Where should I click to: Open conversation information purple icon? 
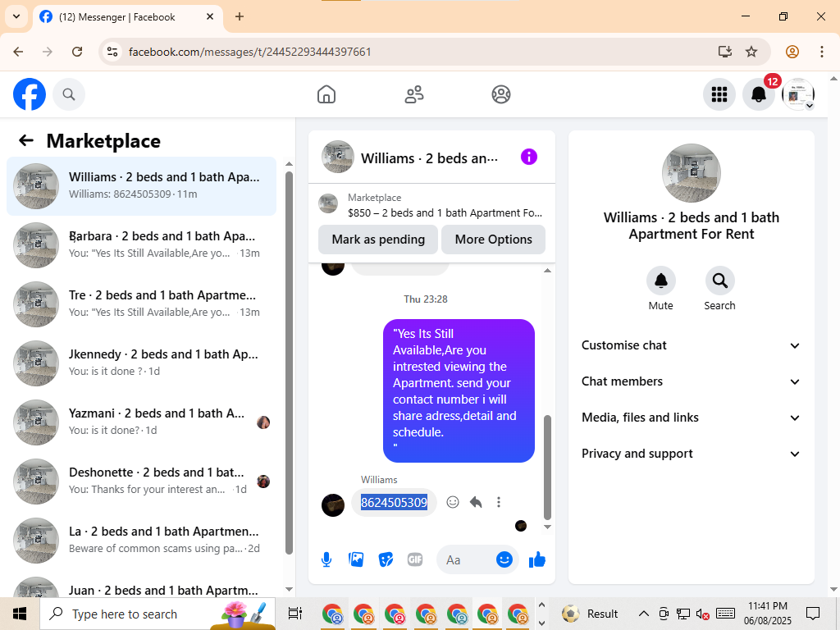tap(529, 157)
